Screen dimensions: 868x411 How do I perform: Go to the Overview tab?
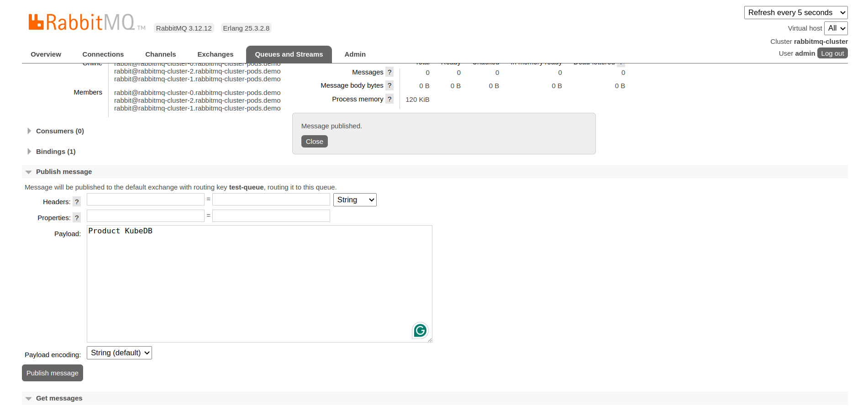[46, 54]
